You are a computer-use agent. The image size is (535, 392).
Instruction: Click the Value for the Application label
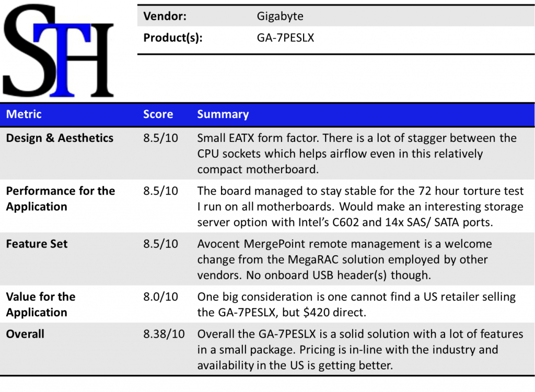click(41, 304)
